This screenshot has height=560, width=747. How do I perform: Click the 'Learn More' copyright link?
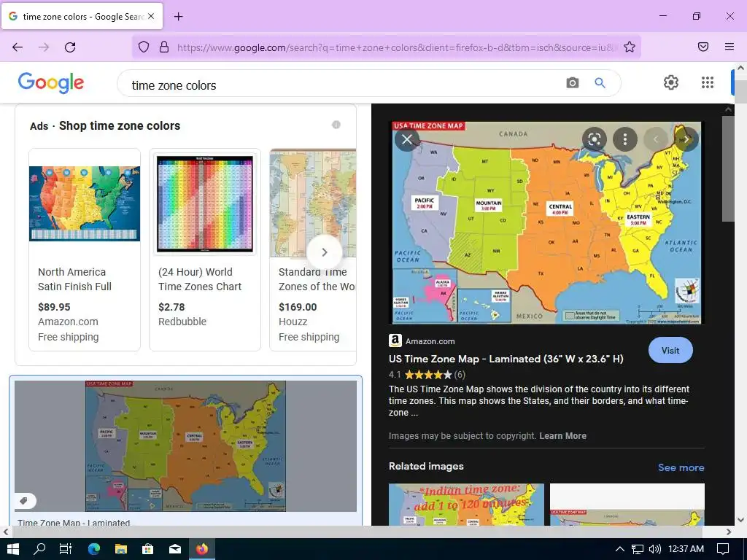[x=562, y=436]
